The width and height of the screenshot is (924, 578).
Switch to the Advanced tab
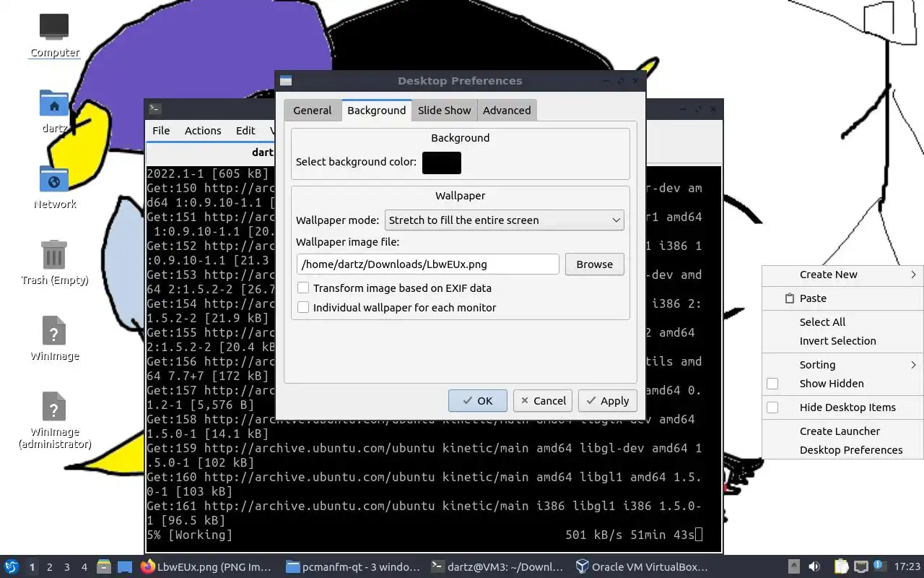tap(507, 111)
